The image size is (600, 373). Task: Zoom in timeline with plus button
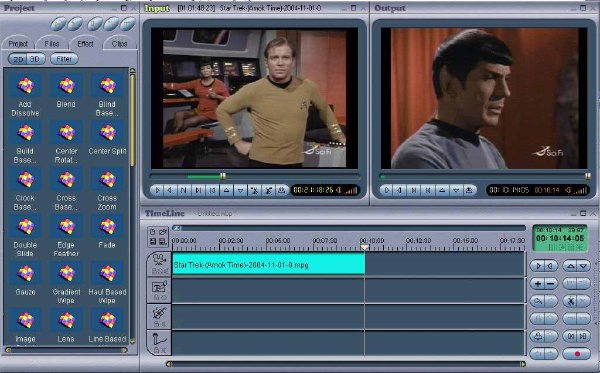point(538,284)
